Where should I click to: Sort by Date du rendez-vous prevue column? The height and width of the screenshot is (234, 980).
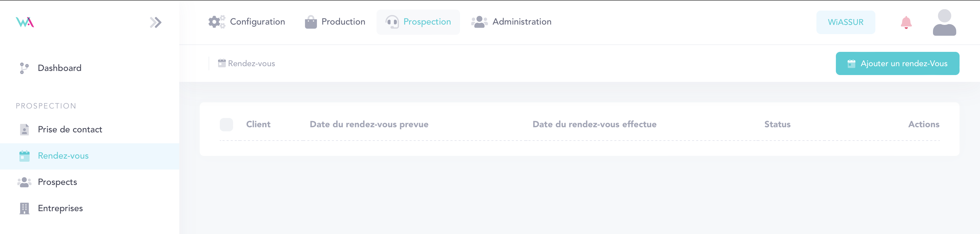coord(369,125)
